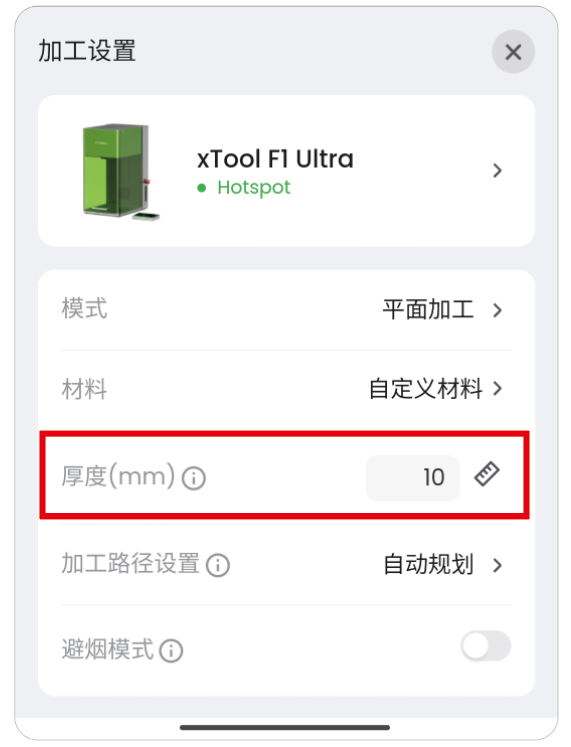
Task: Expand the 加工路径设置 chevron arrow
Action: (497, 565)
